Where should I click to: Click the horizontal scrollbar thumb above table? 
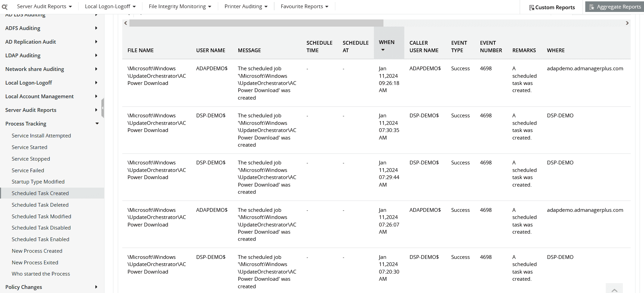(256, 23)
